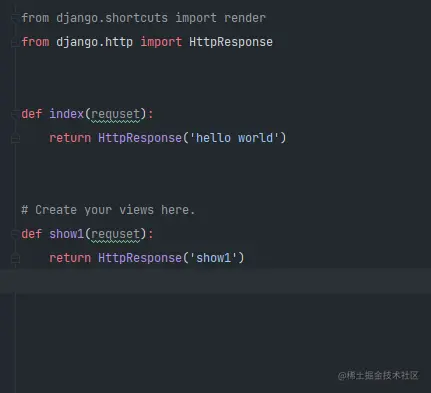Click the fold end marker at HttpResponse import
Screen dimensions: 431x393
15,42
